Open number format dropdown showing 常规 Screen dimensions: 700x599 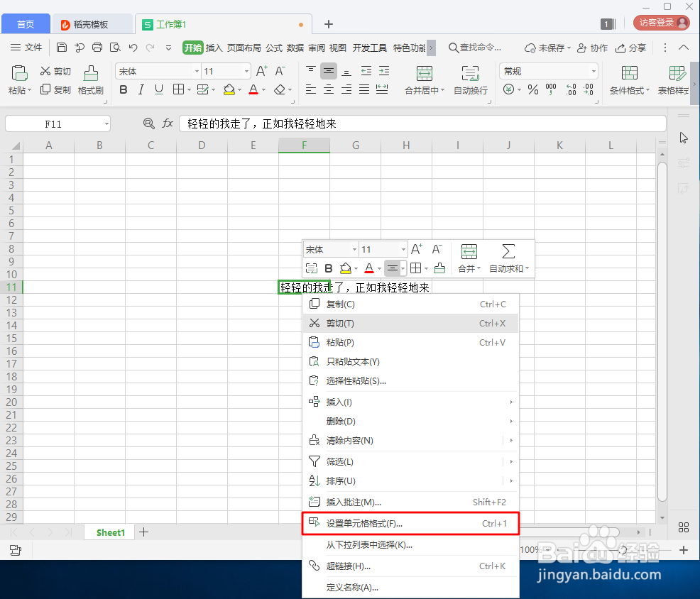594,72
